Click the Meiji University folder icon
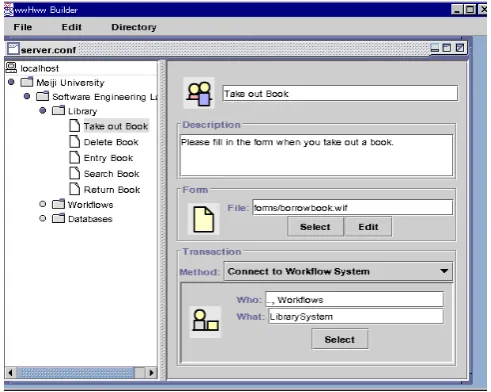 click(x=27, y=82)
